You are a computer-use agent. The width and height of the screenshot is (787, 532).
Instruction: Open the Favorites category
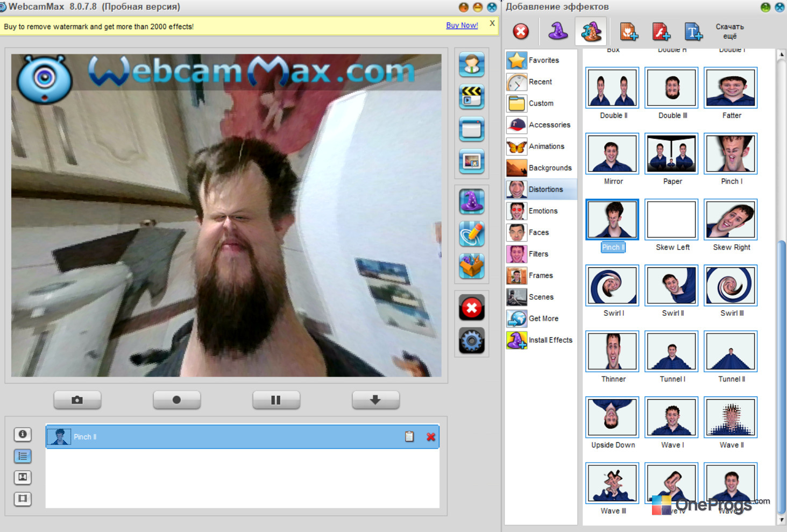[541, 60]
